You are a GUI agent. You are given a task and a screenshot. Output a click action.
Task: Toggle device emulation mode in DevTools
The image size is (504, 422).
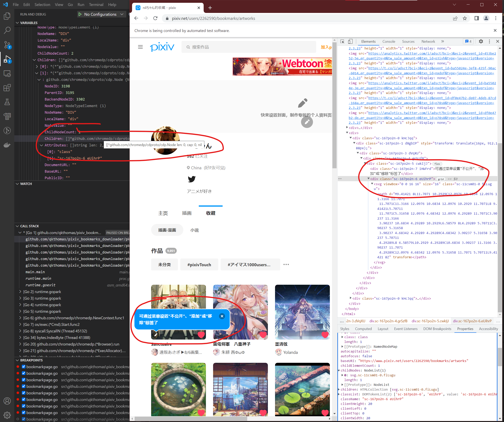(x=350, y=41)
